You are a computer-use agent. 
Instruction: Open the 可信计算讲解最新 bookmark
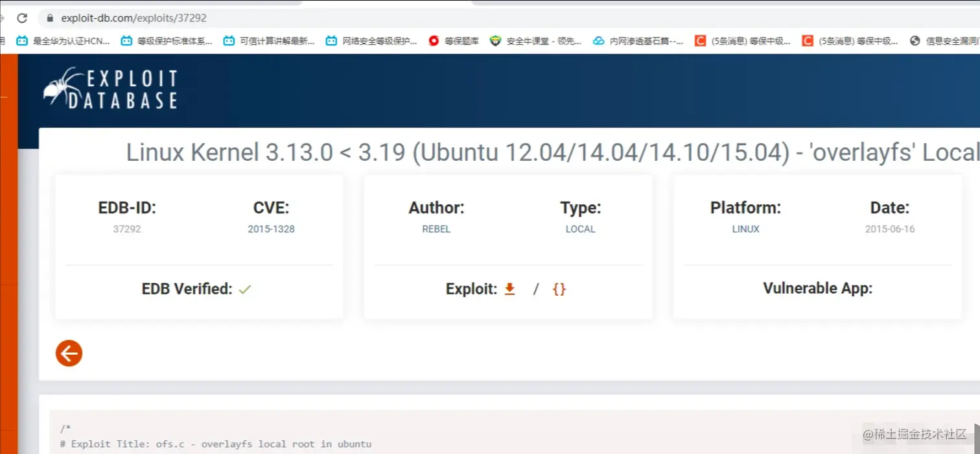269,41
